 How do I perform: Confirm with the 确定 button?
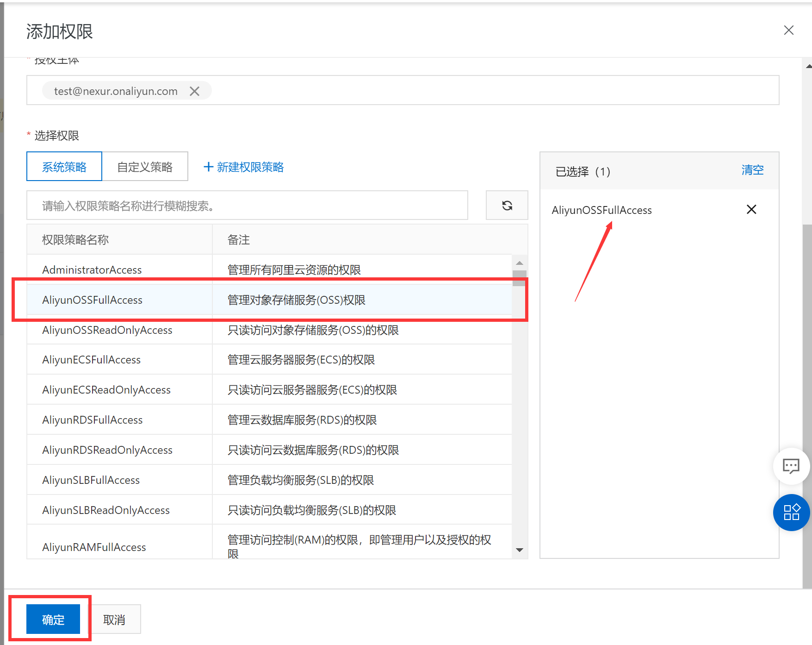(53, 619)
